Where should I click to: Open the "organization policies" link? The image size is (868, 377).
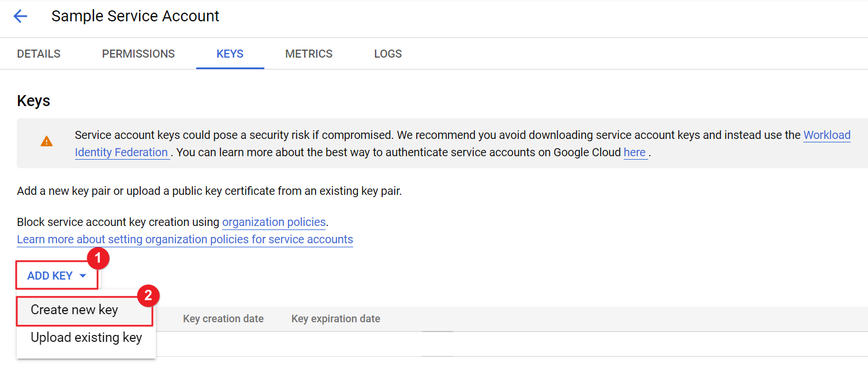point(274,223)
